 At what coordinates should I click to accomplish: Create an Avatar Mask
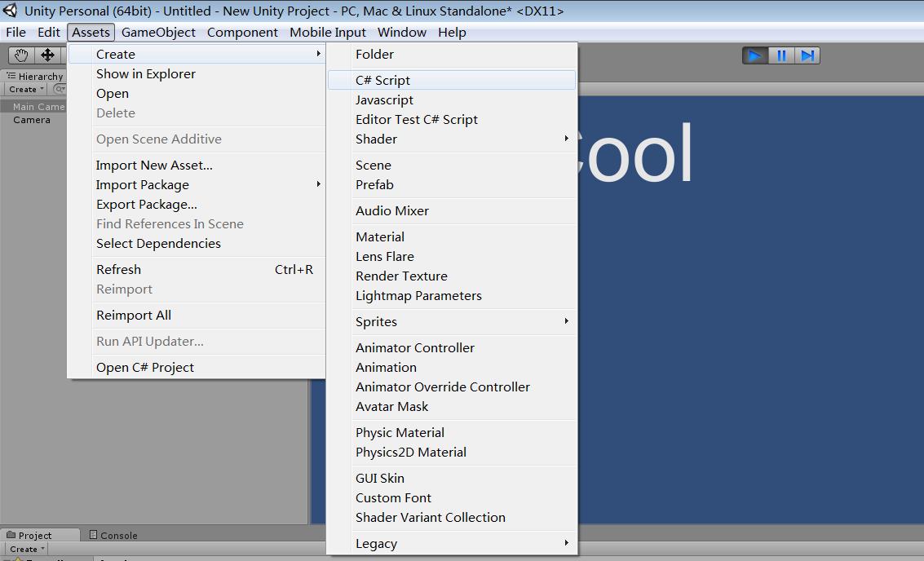451,407
